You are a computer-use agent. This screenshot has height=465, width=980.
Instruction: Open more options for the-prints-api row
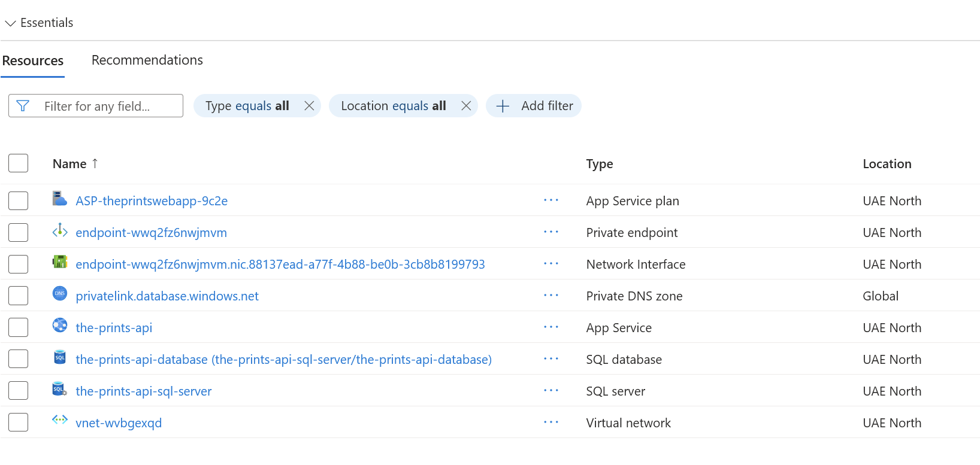click(551, 327)
